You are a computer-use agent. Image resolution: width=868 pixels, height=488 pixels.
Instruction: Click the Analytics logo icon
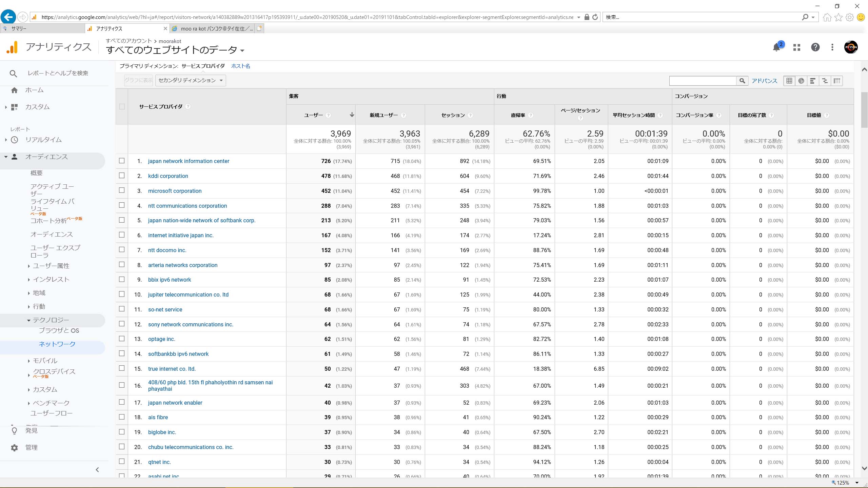point(12,47)
